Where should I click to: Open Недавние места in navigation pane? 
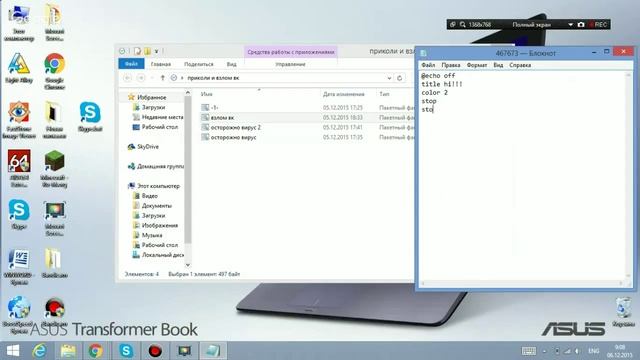162,117
